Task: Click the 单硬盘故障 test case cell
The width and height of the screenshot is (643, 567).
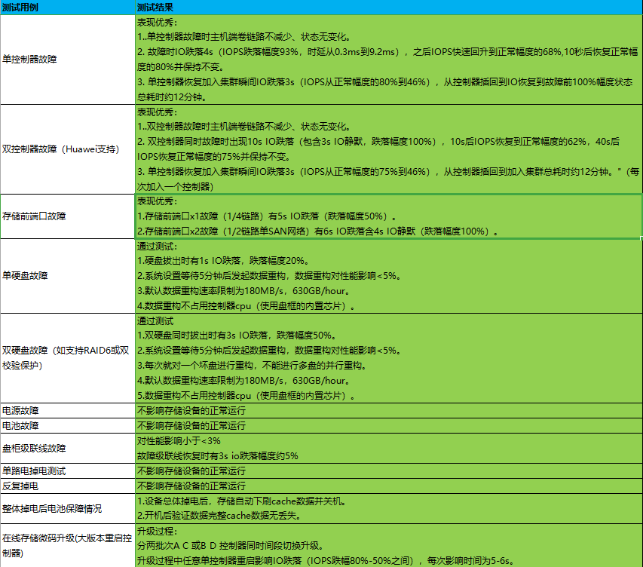Action: pyautogui.click(x=68, y=276)
